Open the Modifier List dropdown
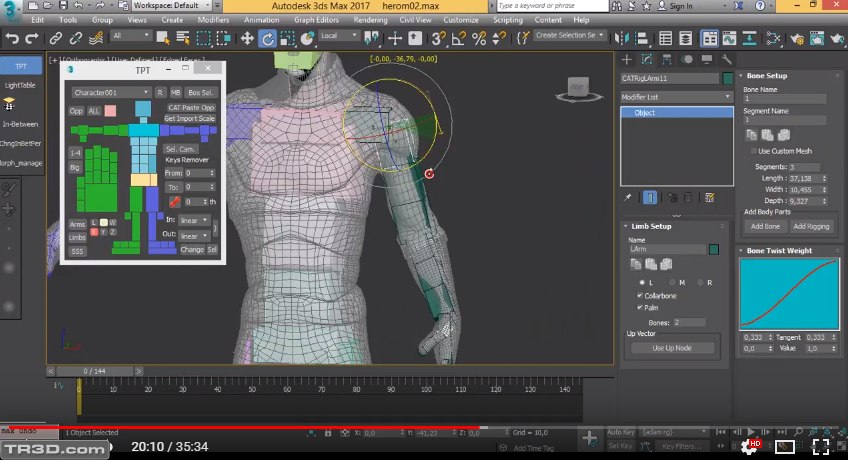The image size is (848, 460). point(676,97)
